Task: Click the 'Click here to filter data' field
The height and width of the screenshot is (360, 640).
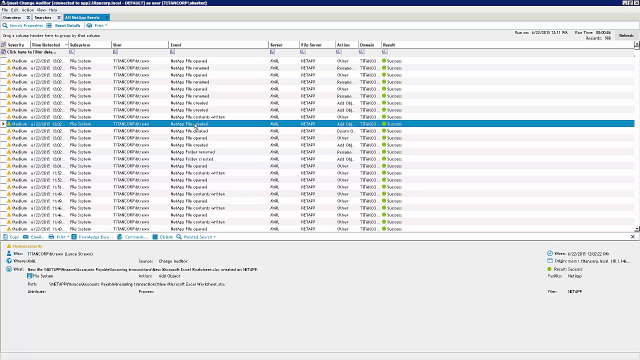Action: (x=31, y=52)
